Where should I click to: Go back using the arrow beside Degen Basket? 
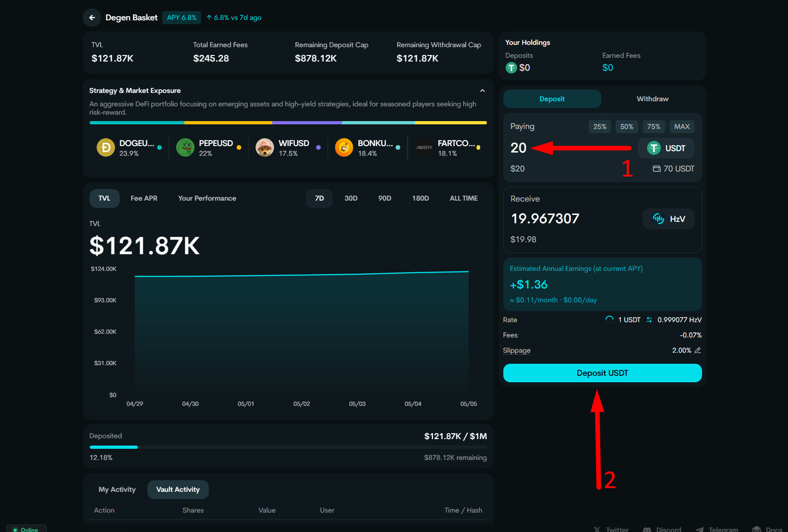[92, 18]
